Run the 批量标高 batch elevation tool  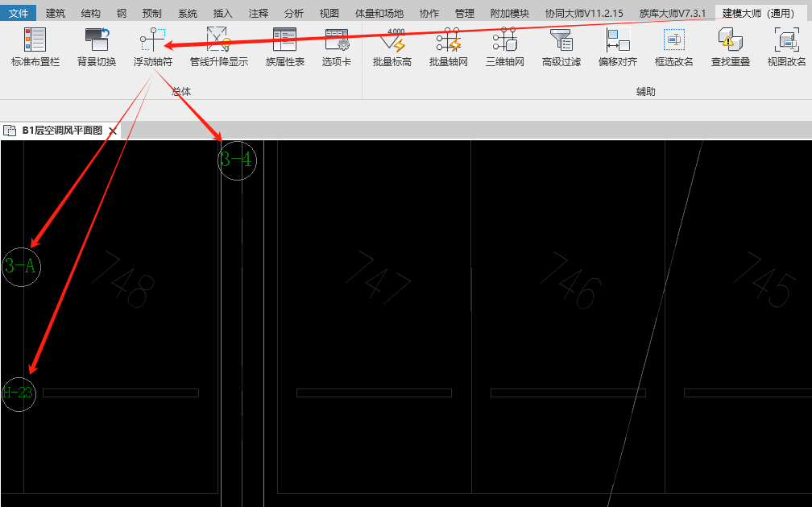(x=392, y=48)
